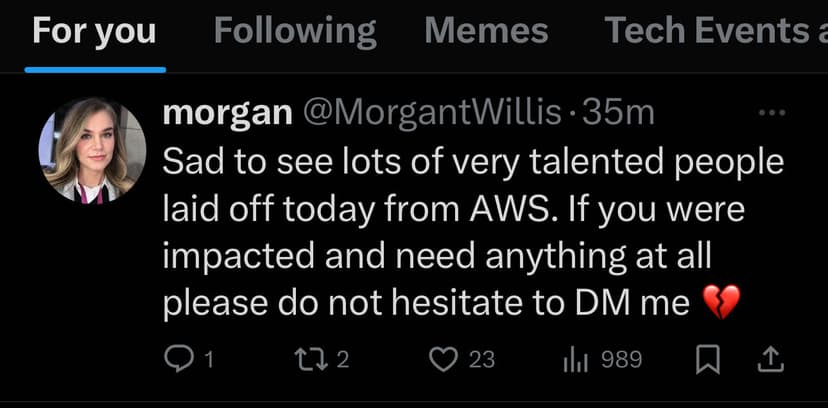Open the three-dot more options menu
The height and width of the screenshot is (408, 828).
pyautogui.click(x=773, y=113)
